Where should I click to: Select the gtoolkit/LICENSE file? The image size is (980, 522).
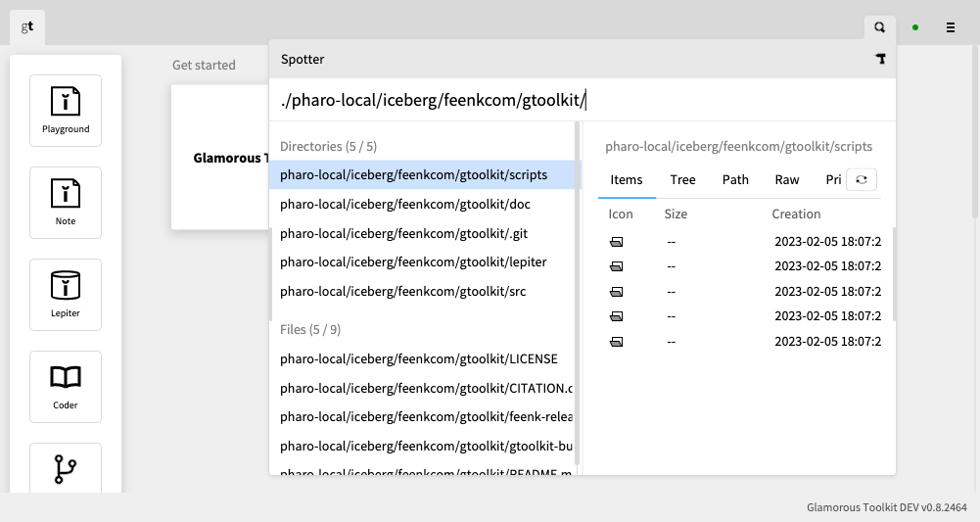coord(423,358)
